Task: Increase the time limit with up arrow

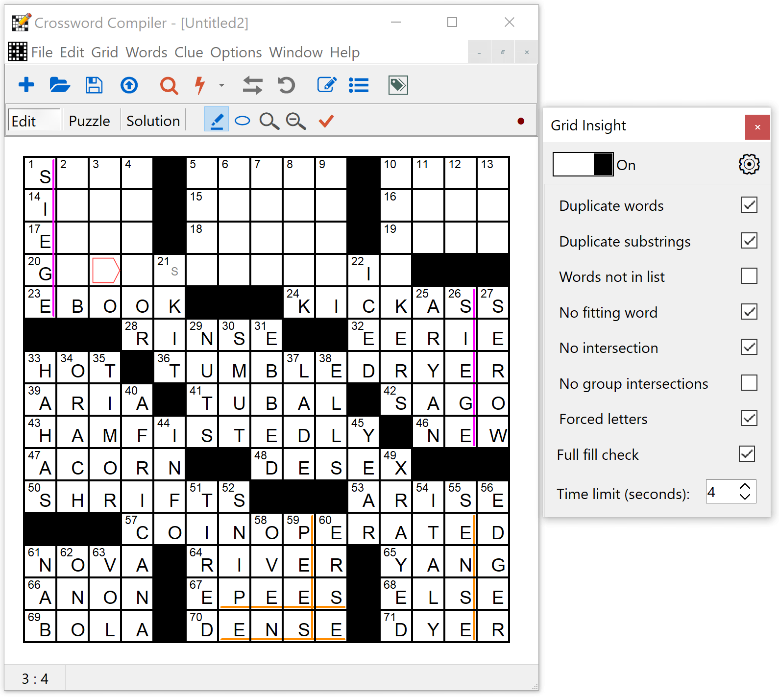Action: [x=745, y=486]
